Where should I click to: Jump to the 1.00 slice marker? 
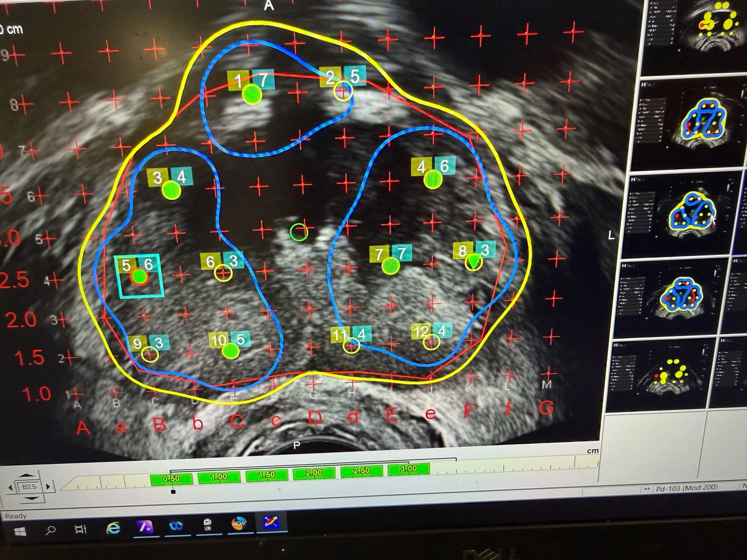[219, 477]
